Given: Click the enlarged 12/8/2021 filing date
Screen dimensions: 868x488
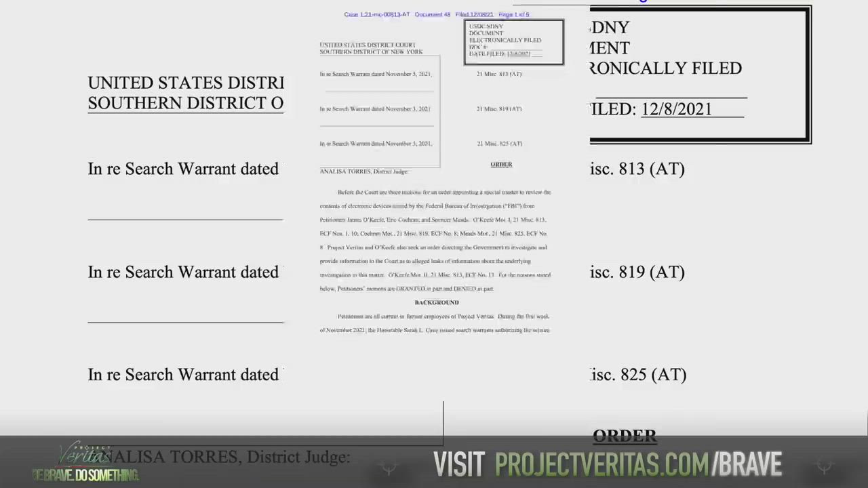Looking at the screenshot, I should click(x=676, y=109).
